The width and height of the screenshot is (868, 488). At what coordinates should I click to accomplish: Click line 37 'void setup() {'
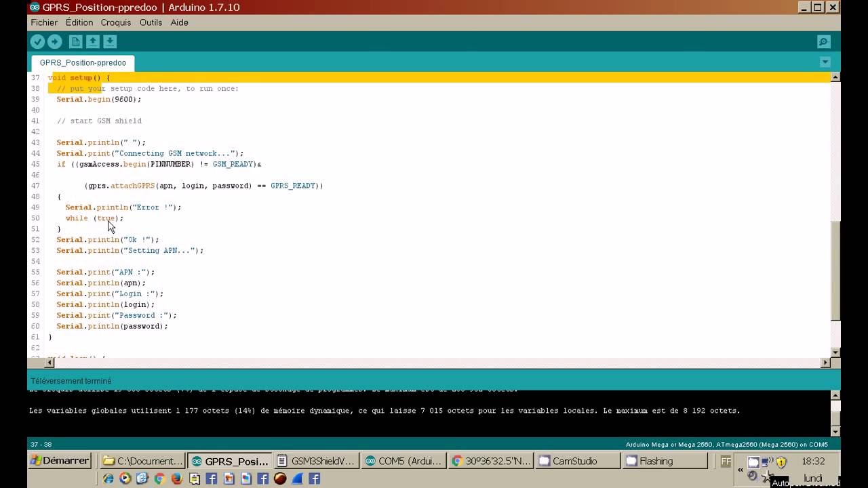coord(79,77)
